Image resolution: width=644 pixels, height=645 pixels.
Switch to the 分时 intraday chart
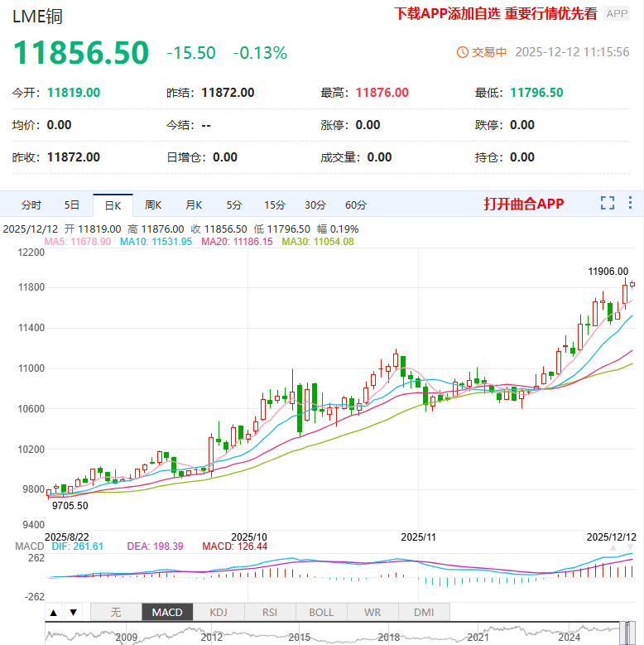31,205
